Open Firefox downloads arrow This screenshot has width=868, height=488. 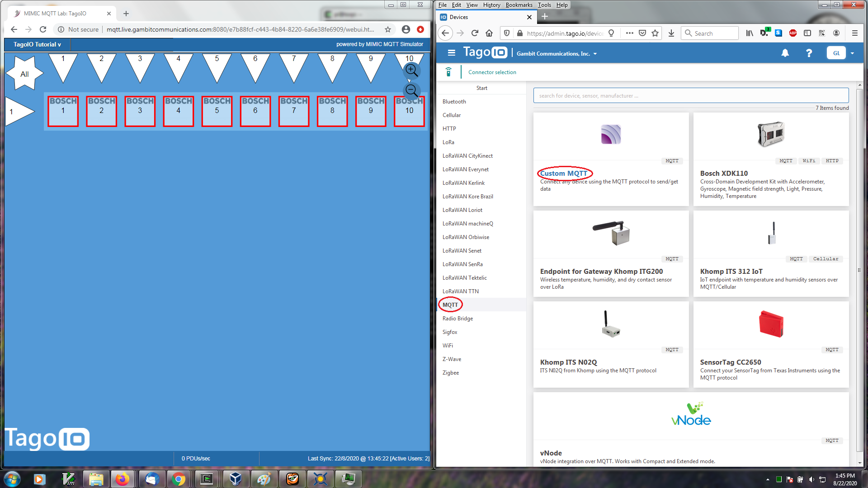671,33
